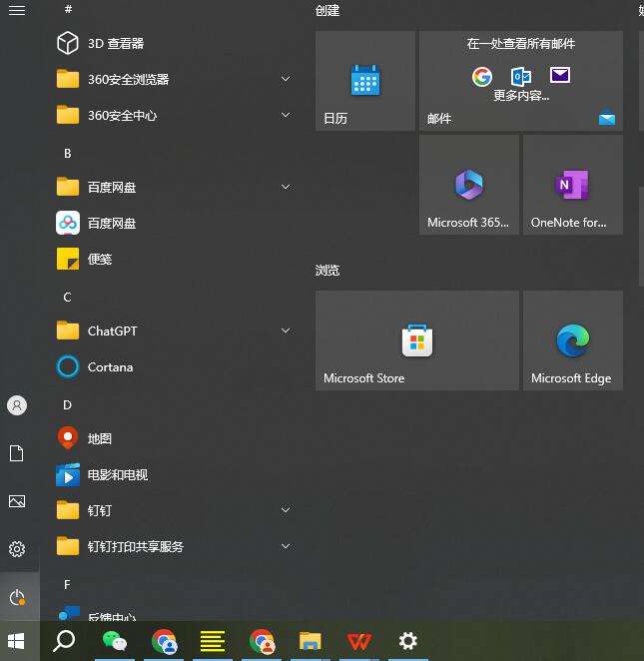Click the purple envelope icon in mail tile
Viewport: 644px width, 661px height.
560,75
